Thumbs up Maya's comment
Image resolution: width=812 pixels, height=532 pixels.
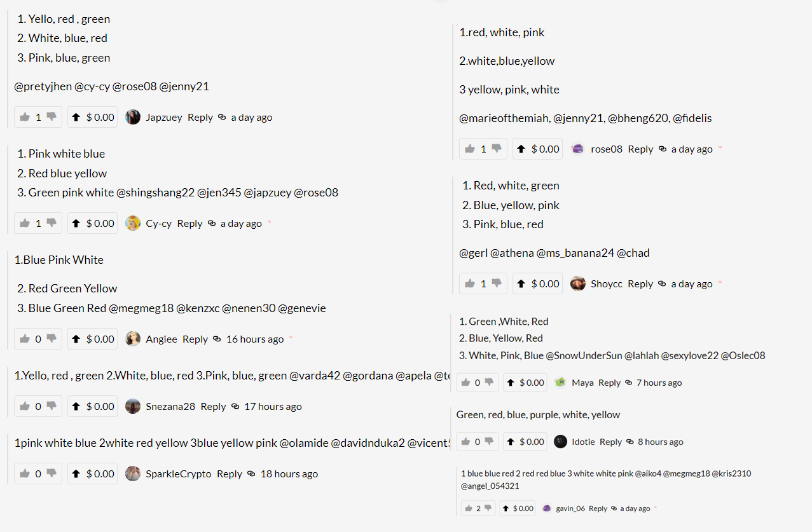tap(465, 383)
